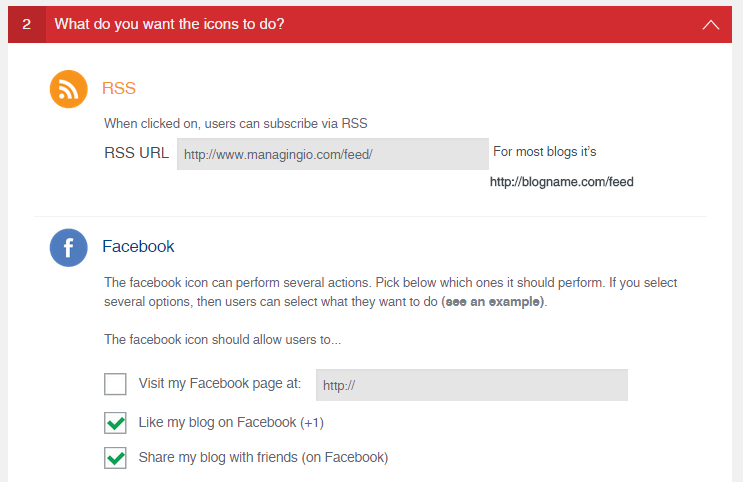Image resolution: width=743 pixels, height=482 pixels.
Task: Select the orange RSS heading text
Action: coord(119,88)
